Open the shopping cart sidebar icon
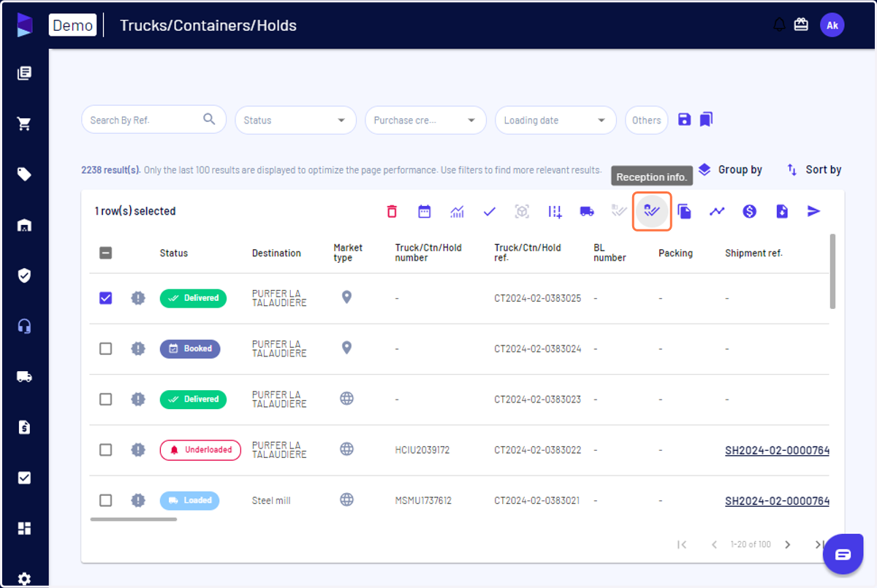The width and height of the screenshot is (877, 588). point(24,124)
